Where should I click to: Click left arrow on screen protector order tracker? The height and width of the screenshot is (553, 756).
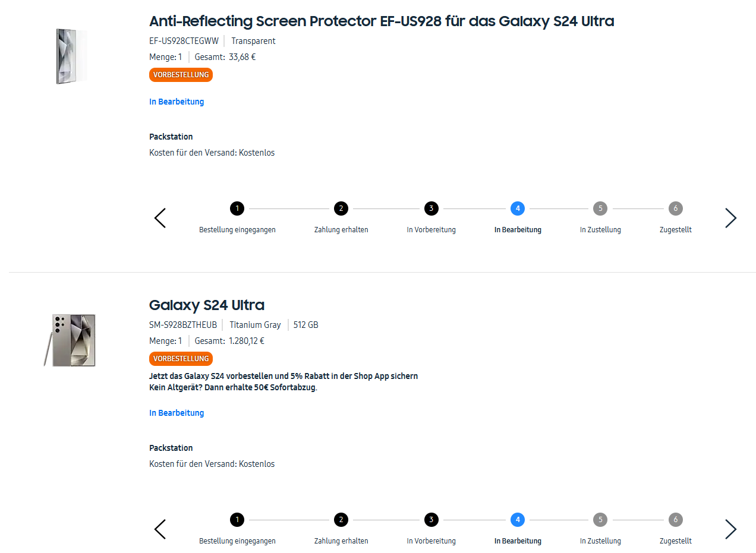point(160,218)
